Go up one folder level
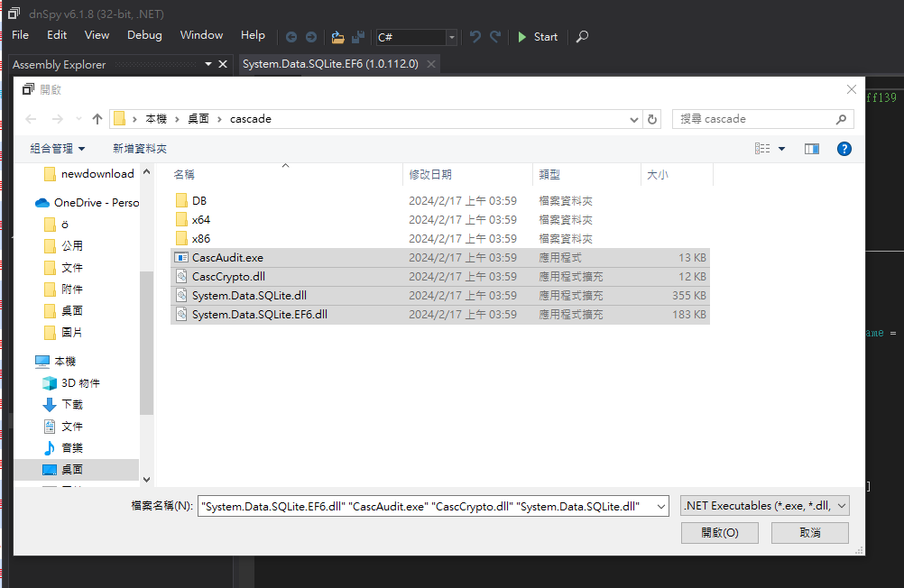The image size is (904, 588). click(97, 119)
